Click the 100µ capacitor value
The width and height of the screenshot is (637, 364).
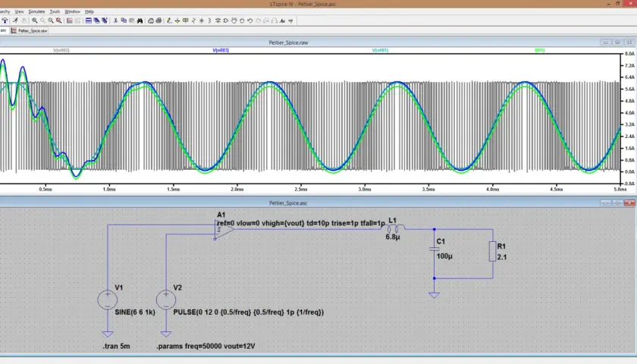444,256
